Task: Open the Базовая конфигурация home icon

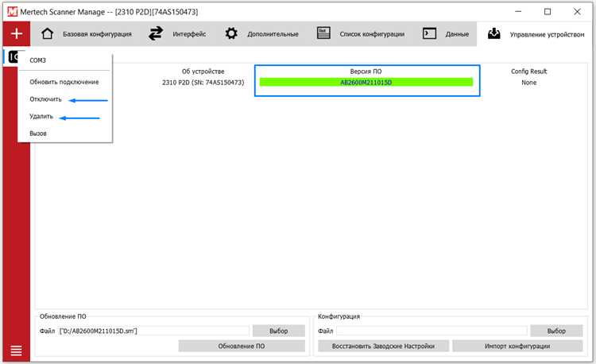Action: pyautogui.click(x=48, y=34)
